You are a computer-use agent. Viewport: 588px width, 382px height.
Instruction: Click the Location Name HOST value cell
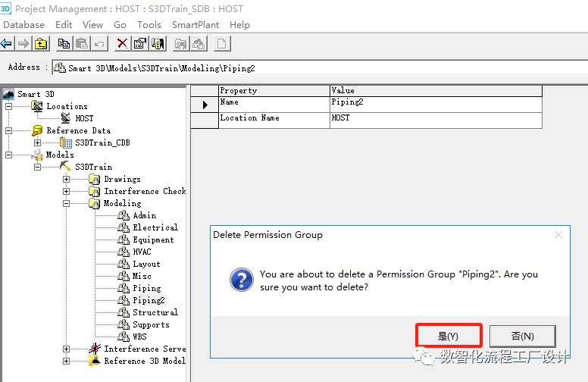tap(436, 121)
